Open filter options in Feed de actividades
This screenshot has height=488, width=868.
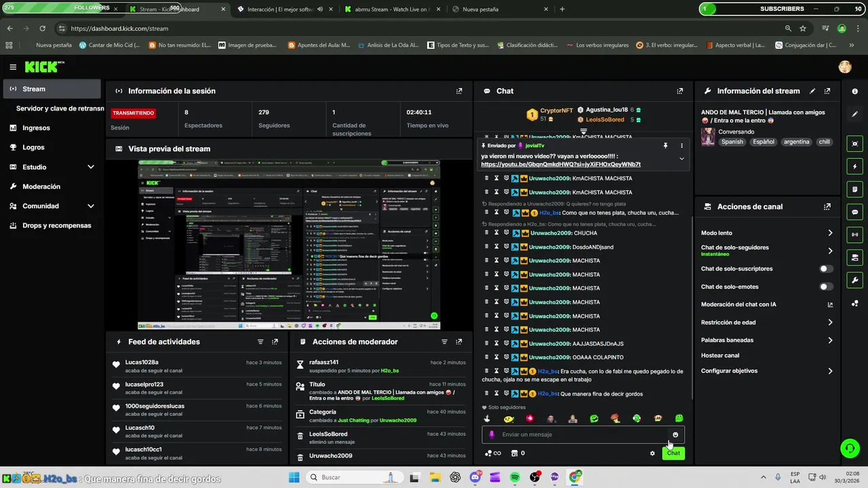(x=260, y=342)
